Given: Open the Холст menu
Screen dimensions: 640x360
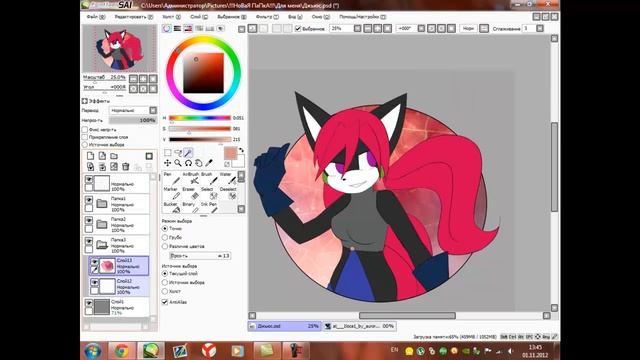Looking at the screenshot, I should tap(171, 17).
